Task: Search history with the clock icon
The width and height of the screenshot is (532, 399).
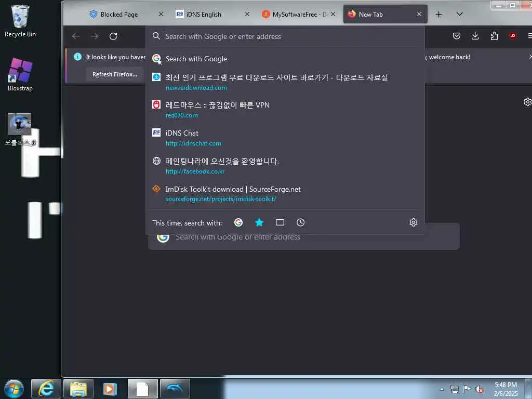Action: (x=301, y=222)
